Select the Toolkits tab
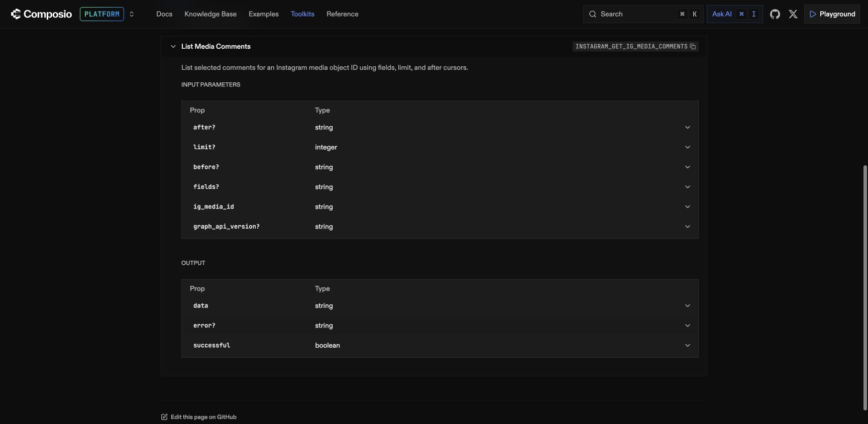 [x=302, y=14]
